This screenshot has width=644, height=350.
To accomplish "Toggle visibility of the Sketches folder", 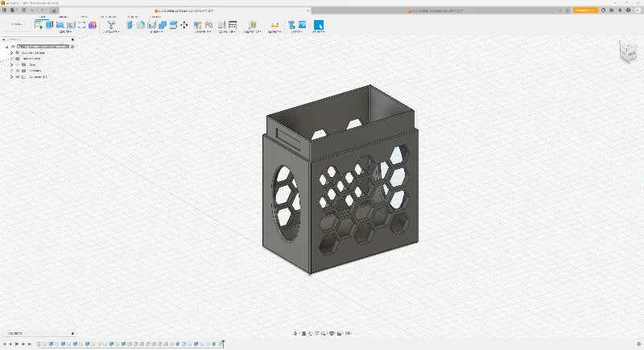I will [18, 71].
